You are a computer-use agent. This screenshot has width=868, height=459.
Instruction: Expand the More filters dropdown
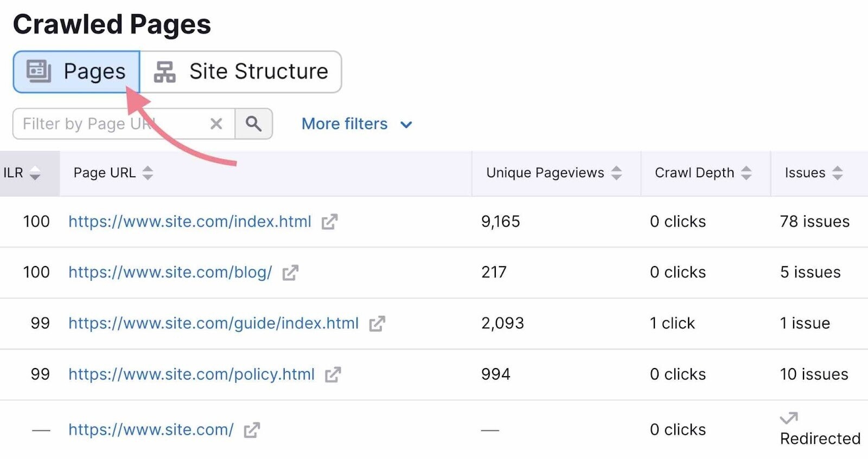356,124
